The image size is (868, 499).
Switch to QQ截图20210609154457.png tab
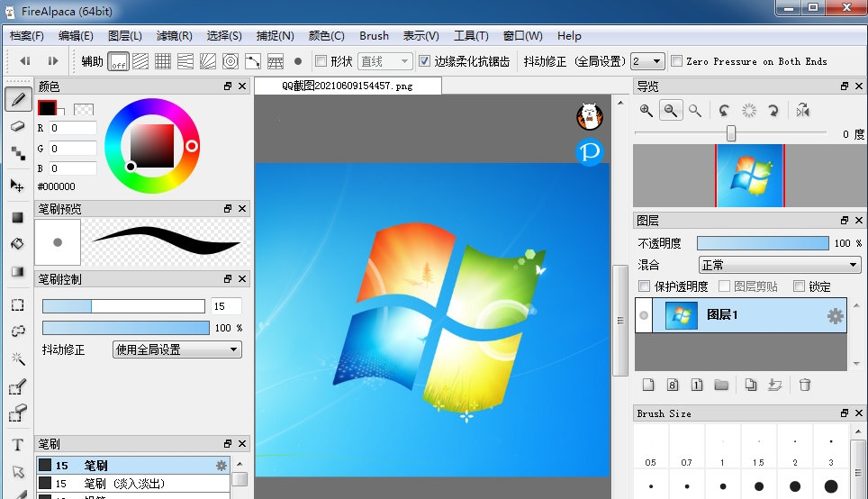click(348, 86)
